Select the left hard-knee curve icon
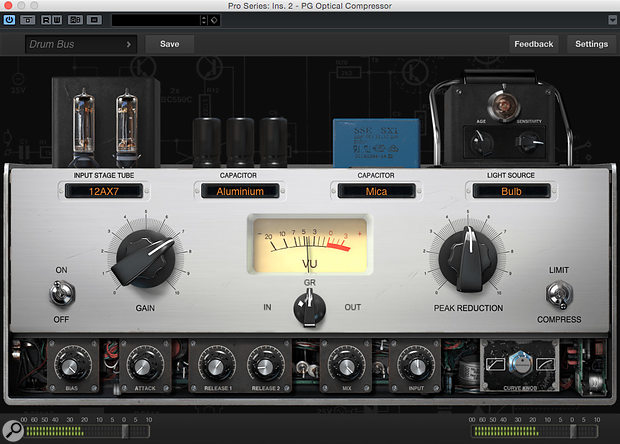The width and height of the screenshot is (620, 444). pos(495,364)
